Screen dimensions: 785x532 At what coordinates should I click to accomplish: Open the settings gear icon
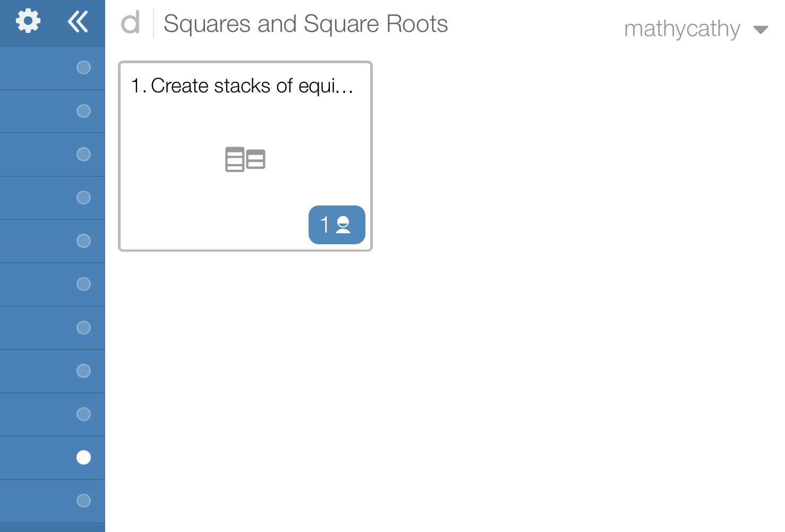(x=28, y=22)
